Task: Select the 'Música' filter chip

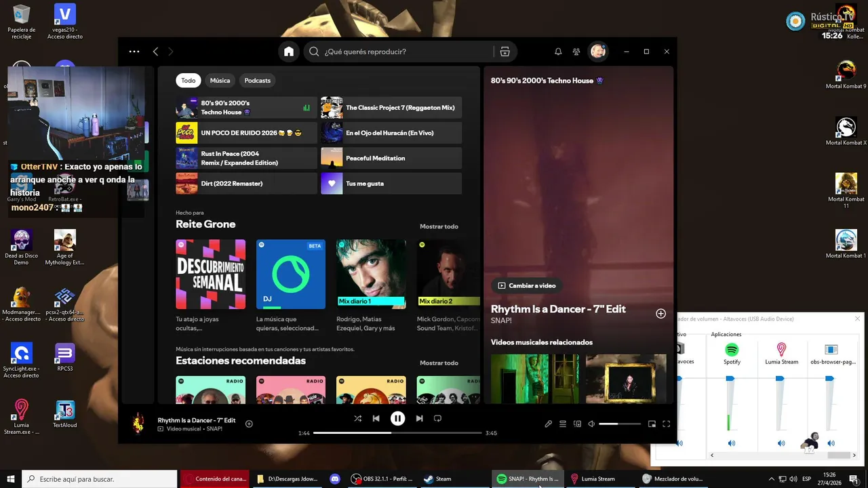Action: pos(220,80)
